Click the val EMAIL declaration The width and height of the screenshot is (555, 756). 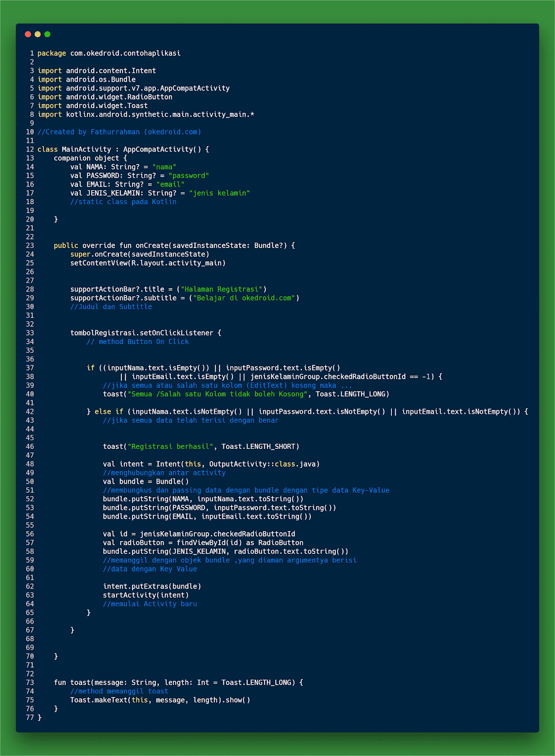(x=127, y=184)
